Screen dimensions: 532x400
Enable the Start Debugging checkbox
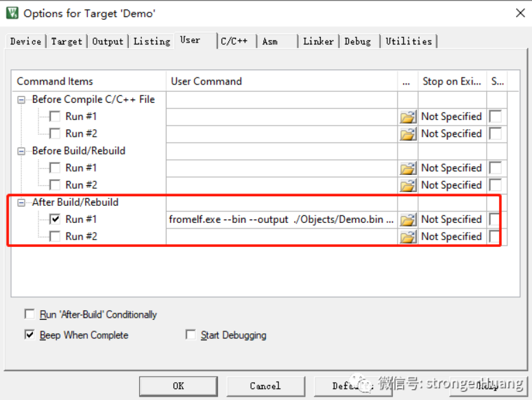(191, 334)
